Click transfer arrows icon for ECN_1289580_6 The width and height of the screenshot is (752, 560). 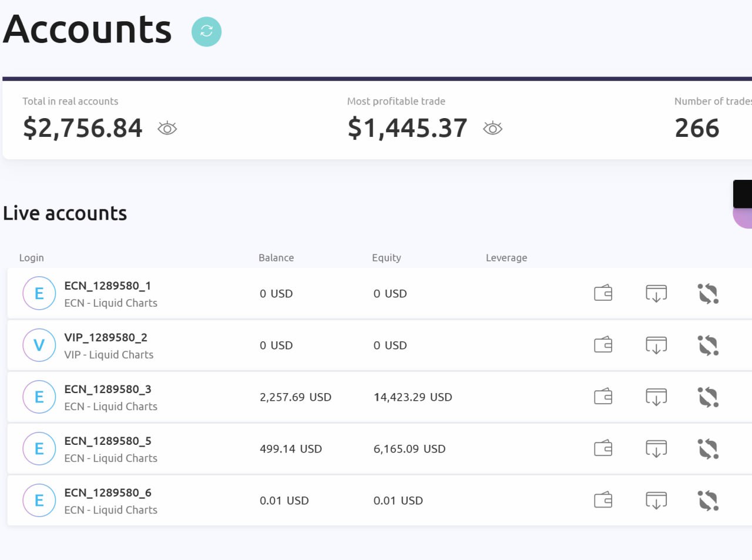click(x=708, y=501)
